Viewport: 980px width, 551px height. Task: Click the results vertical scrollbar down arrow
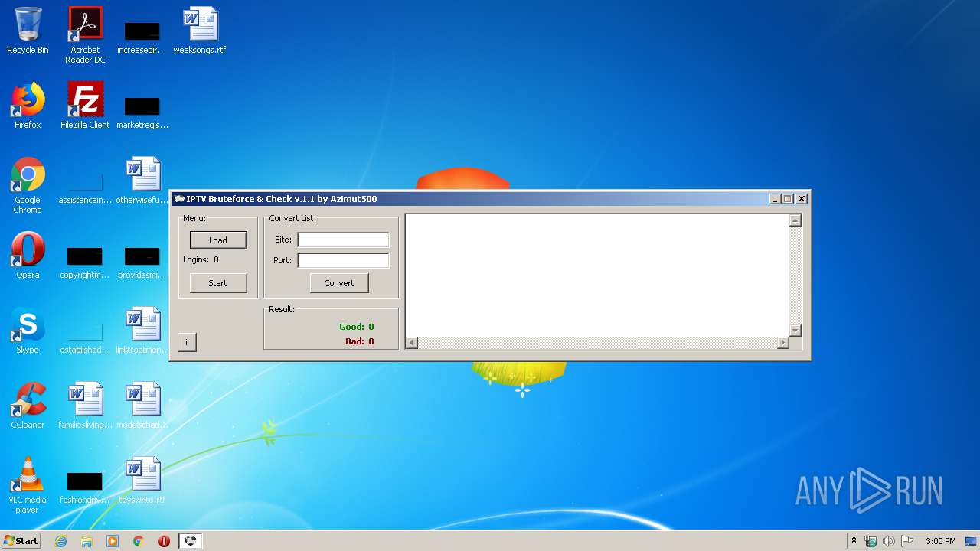coord(795,330)
